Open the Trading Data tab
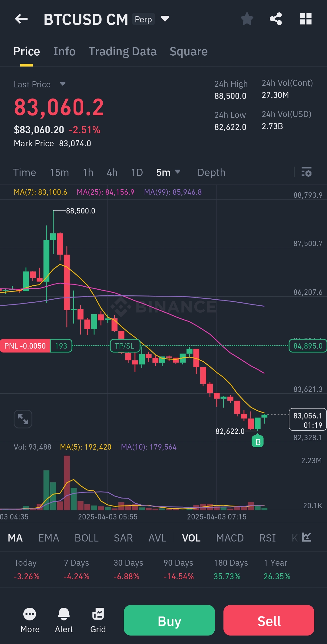Image resolution: width=327 pixels, height=644 pixels. click(x=123, y=51)
